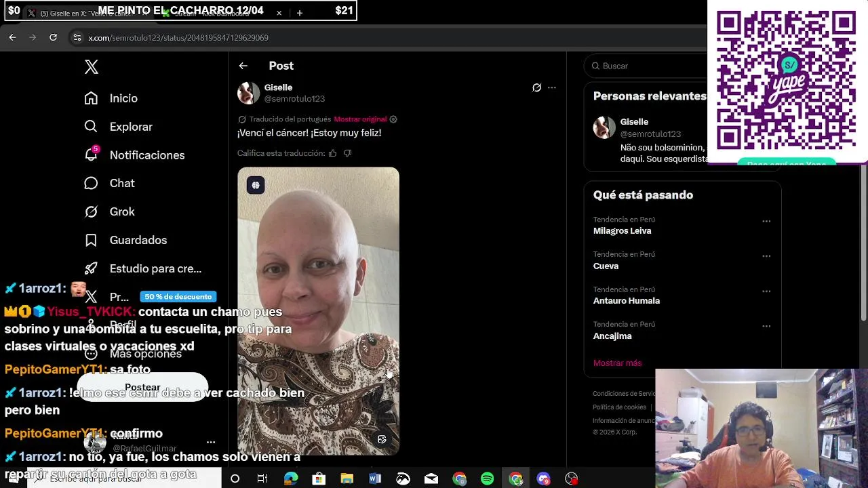Open translation settings gear icon
The image size is (868, 488).
[x=393, y=119]
